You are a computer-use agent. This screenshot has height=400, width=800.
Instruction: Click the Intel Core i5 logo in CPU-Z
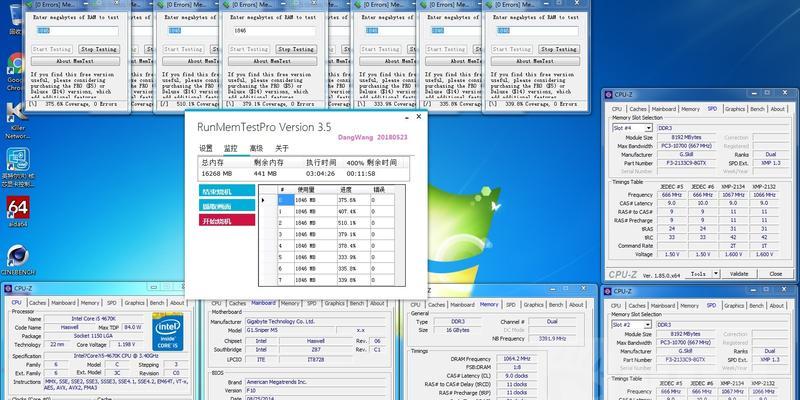[x=168, y=332]
